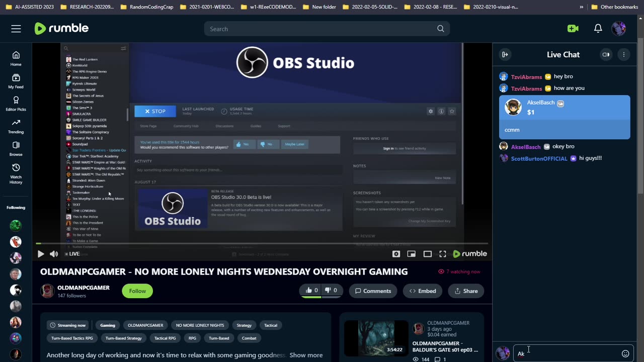
Task: Click the search magnifier icon
Action: [441, 29]
